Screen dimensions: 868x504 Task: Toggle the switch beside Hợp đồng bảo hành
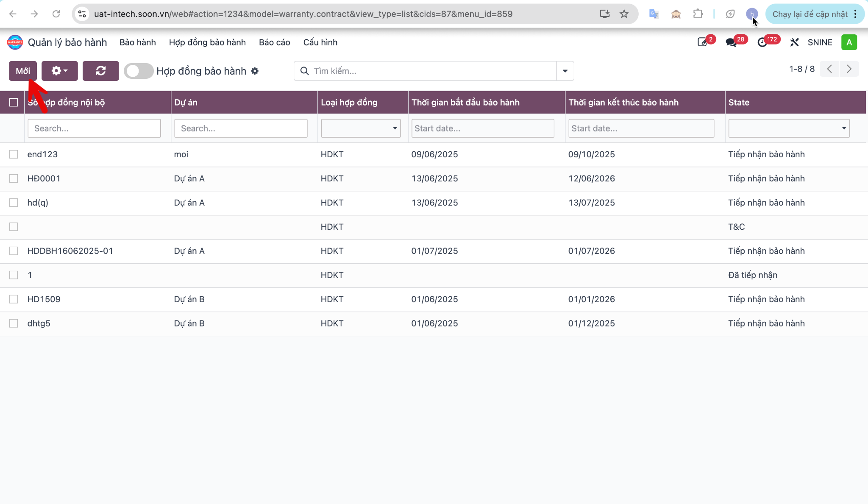pyautogui.click(x=139, y=71)
